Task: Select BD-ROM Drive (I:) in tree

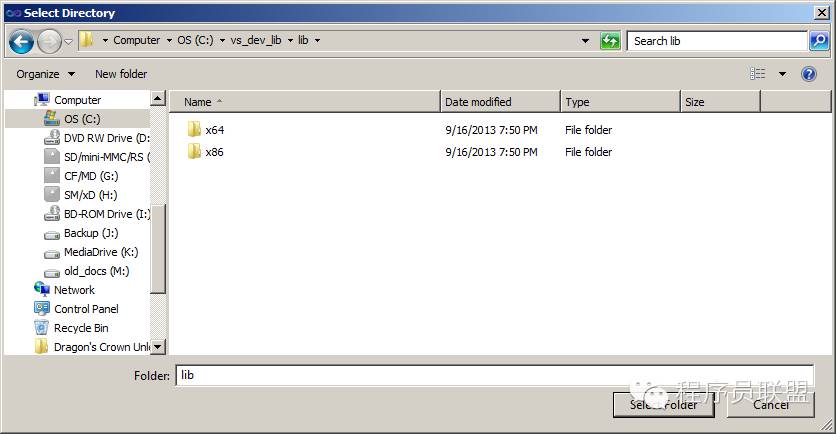Action: (x=107, y=214)
